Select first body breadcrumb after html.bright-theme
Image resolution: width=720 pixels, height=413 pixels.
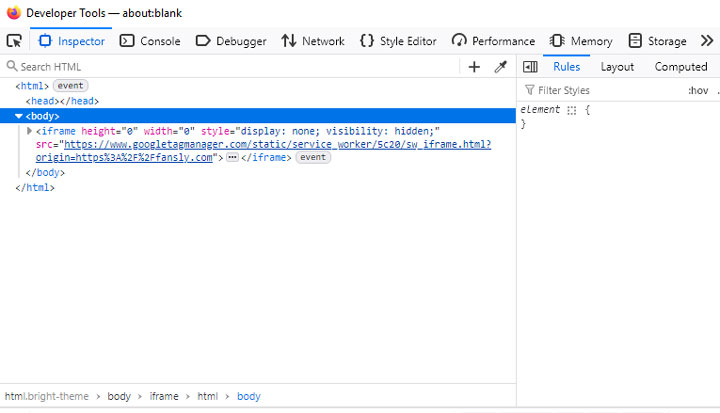click(x=119, y=396)
